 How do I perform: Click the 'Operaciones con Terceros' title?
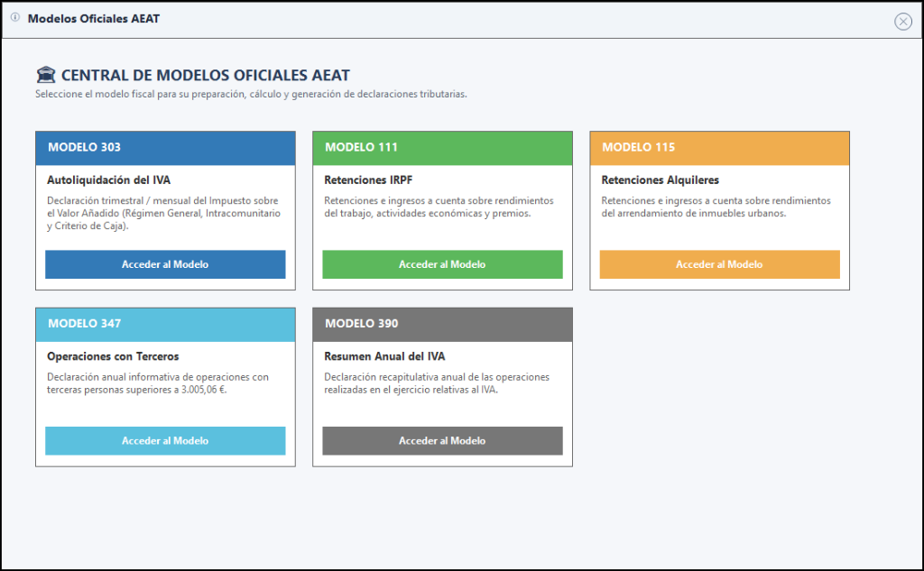pyautogui.click(x=113, y=356)
